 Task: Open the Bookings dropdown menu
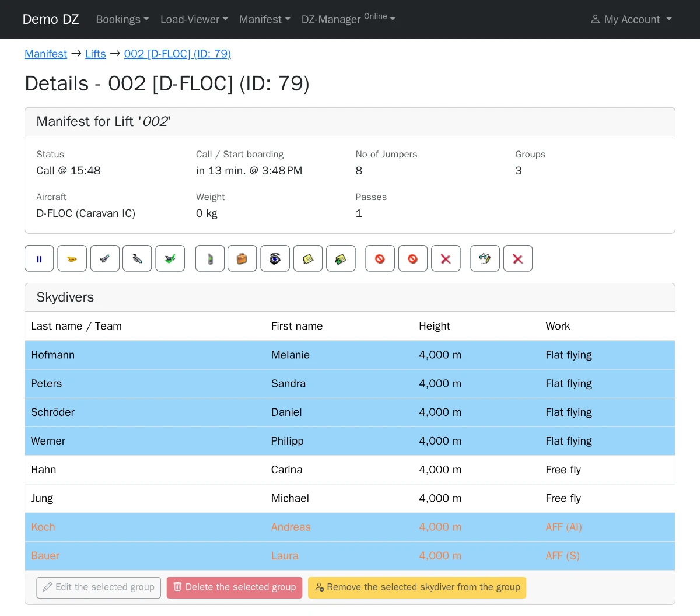123,19
